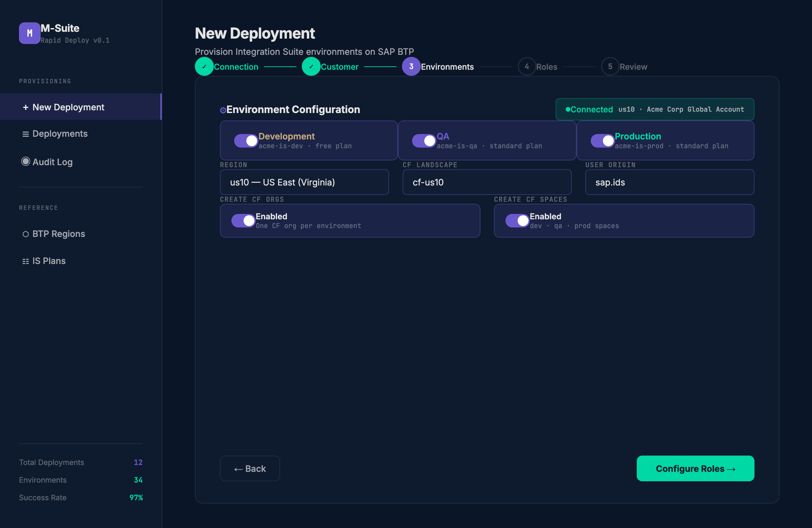
Task: Disable the Development environment toggle
Action: pos(246,140)
